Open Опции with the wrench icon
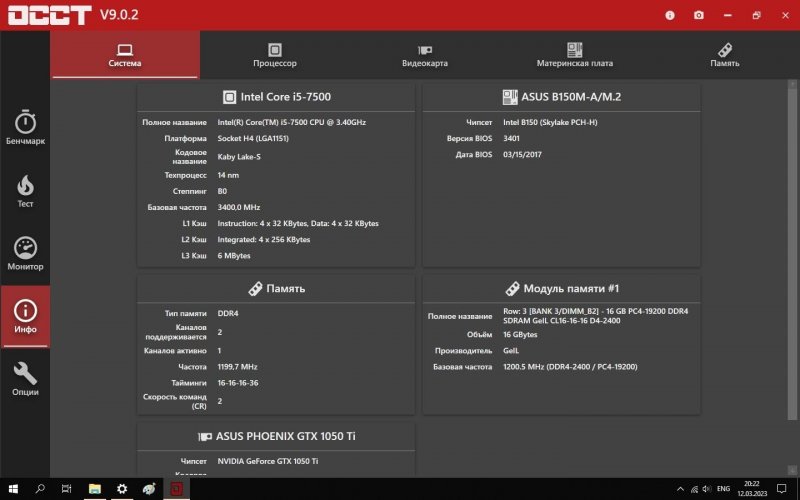 25,380
